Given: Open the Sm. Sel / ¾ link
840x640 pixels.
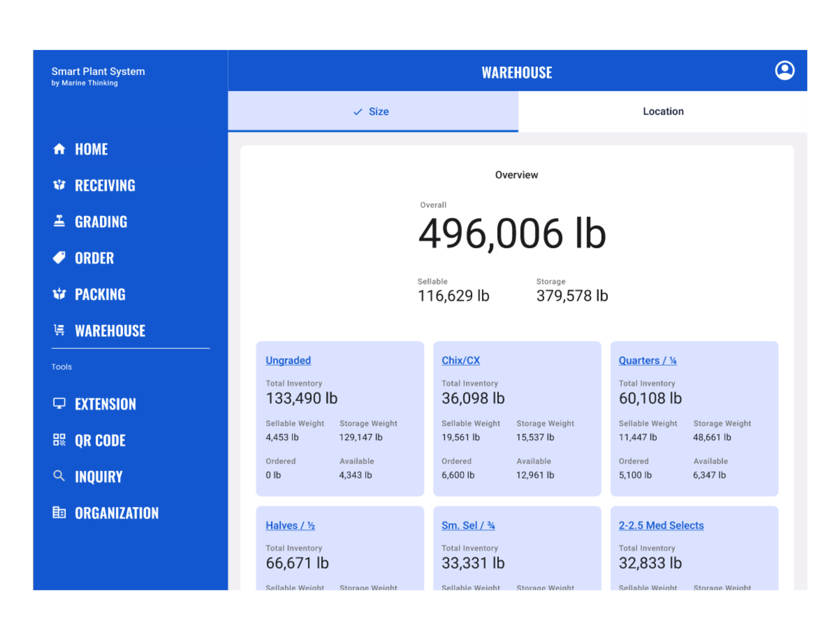Looking at the screenshot, I should pyautogui.click(x=468, y=525).
